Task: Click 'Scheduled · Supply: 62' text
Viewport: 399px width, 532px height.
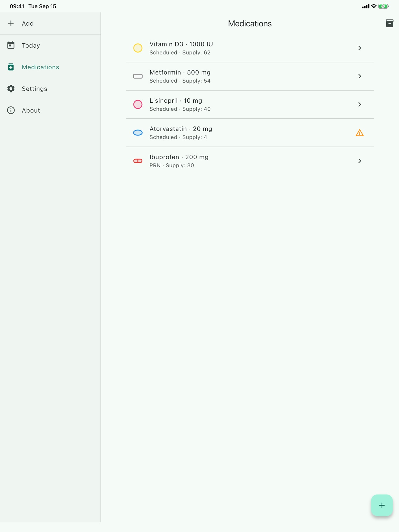Action: (180, 53)
